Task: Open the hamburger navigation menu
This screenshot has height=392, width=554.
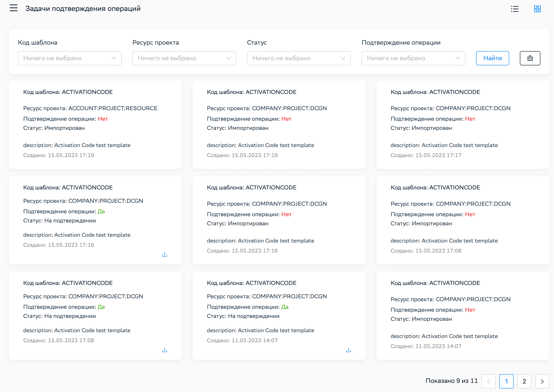Action: [x=14, y=8]
